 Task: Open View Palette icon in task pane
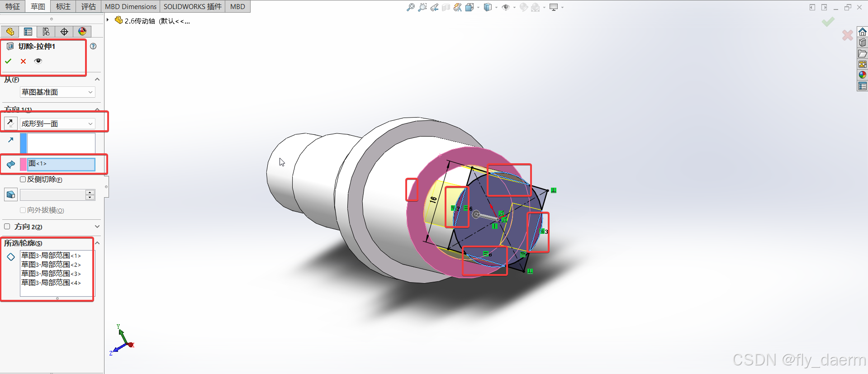tap(863, 64)
